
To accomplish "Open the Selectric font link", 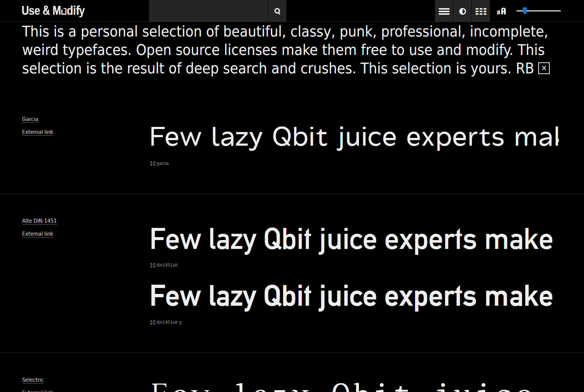I will [x=33, y=380].
